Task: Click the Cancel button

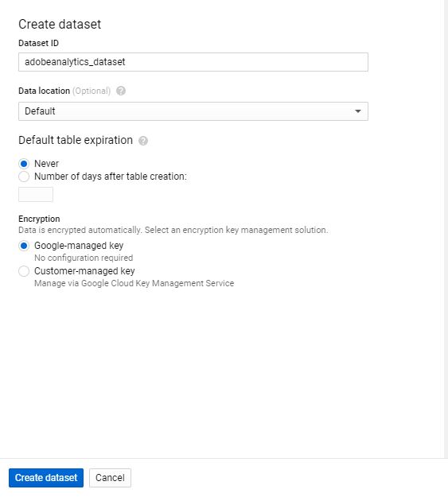Action: [x=110, y=478]
